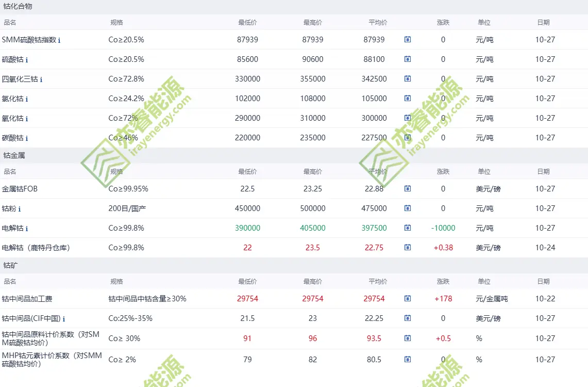Click the ¥ price icon in 金属钴FOB row
Image resolution: width=588 pixels, height=387 pixels.
(x=408, y=189)
